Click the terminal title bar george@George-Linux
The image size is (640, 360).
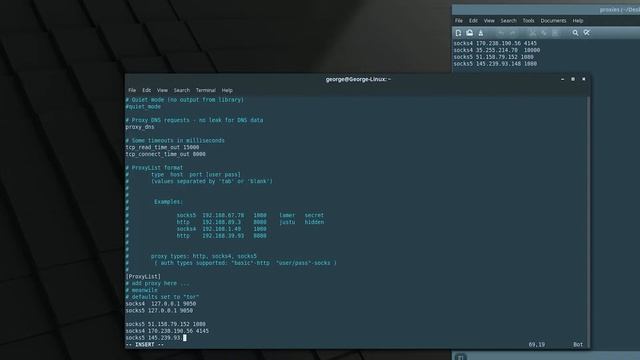[x=358, y=79]
